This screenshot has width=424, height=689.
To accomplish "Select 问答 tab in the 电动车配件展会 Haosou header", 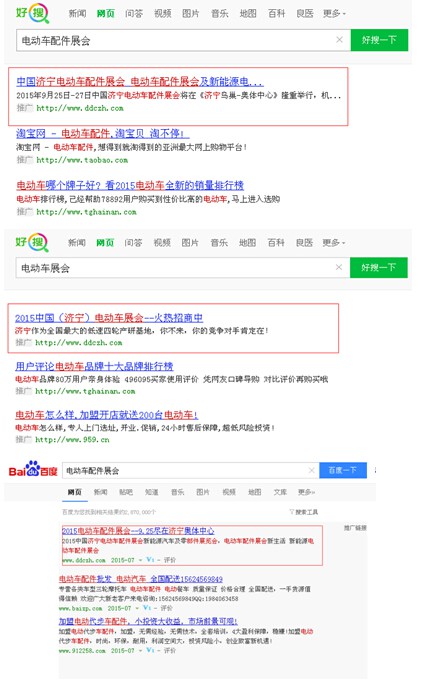I will pos(134,14).
